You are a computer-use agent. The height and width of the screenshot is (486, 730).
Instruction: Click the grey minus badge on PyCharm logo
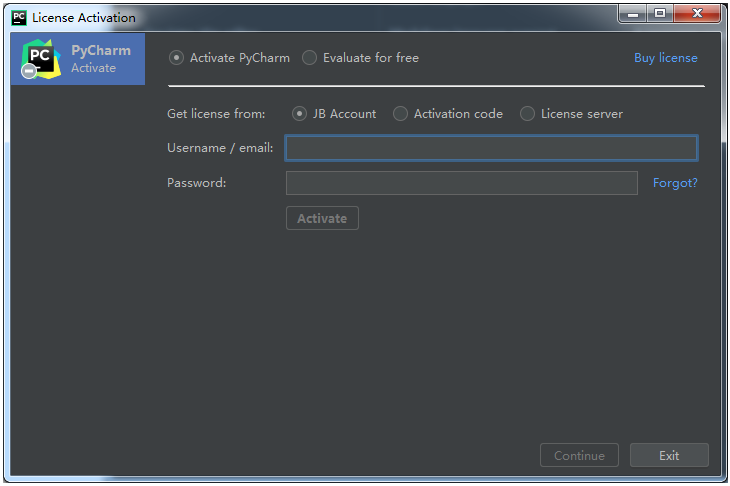click(30, 72)
